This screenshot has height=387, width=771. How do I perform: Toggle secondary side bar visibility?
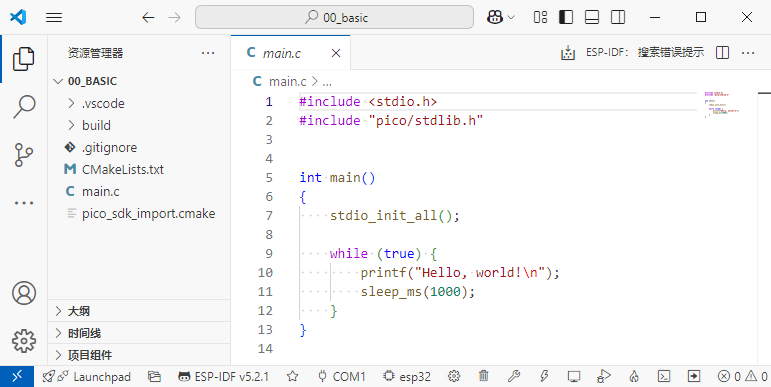[x=618, y=18]
